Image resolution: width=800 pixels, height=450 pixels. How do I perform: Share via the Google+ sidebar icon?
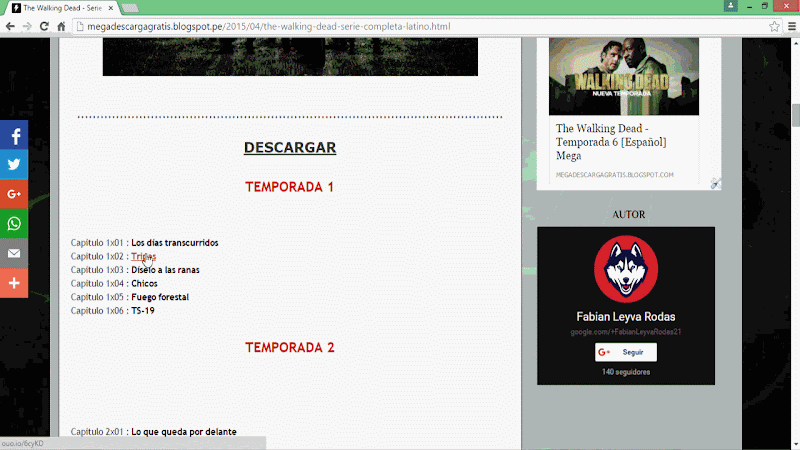[x=14, y=194]
